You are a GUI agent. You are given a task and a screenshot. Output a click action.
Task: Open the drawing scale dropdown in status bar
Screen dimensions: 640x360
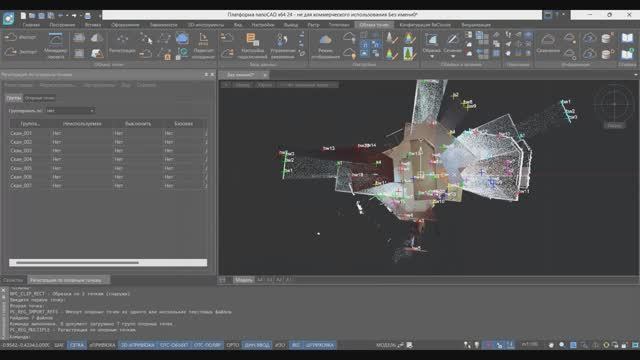[530, 345]
